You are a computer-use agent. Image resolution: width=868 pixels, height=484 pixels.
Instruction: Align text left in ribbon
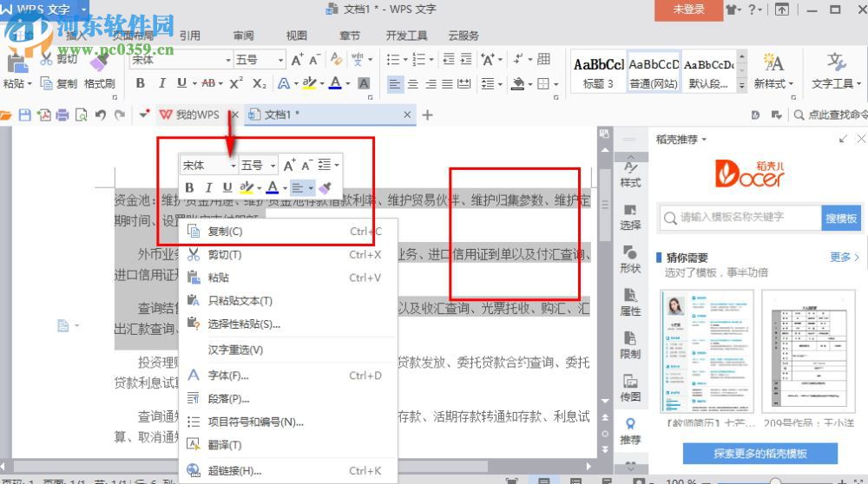click(395, 84)
